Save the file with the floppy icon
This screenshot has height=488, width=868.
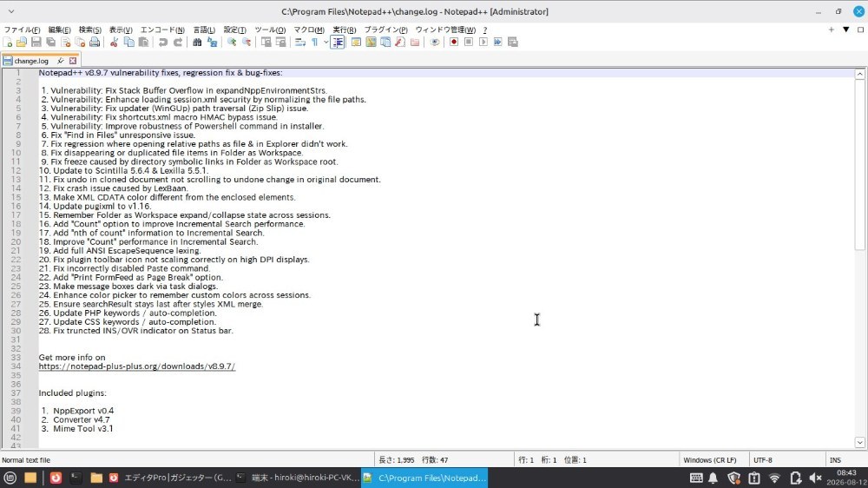(x=36, y=42)
